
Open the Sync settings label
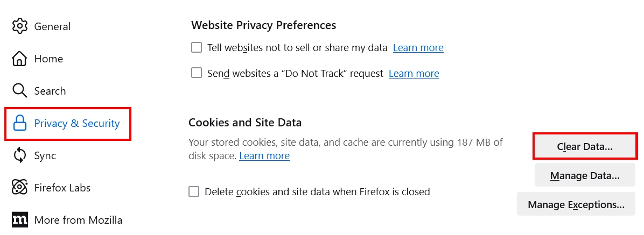click(x=45, y=156)
